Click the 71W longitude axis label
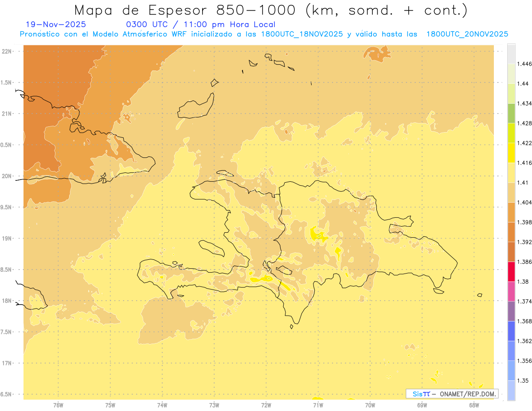The height and width of the screenshot is (411, 532). pos(318,405)
